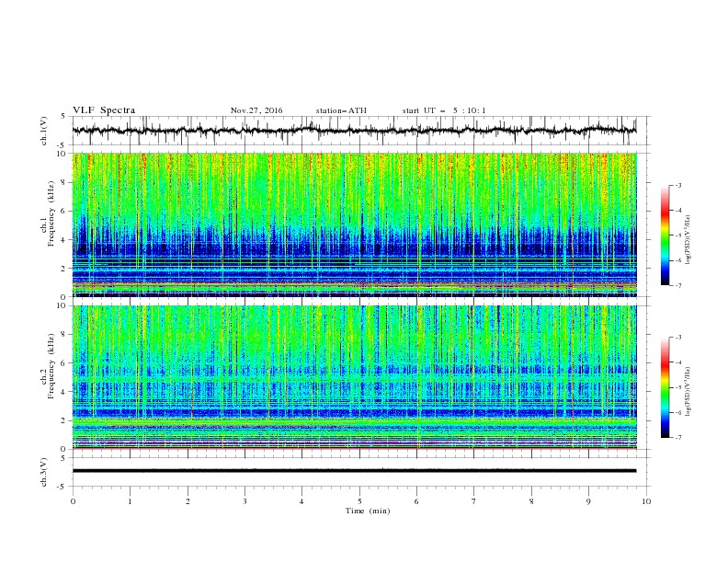Click the ch.1 "Frequency (kHz)" axis label

51,213
